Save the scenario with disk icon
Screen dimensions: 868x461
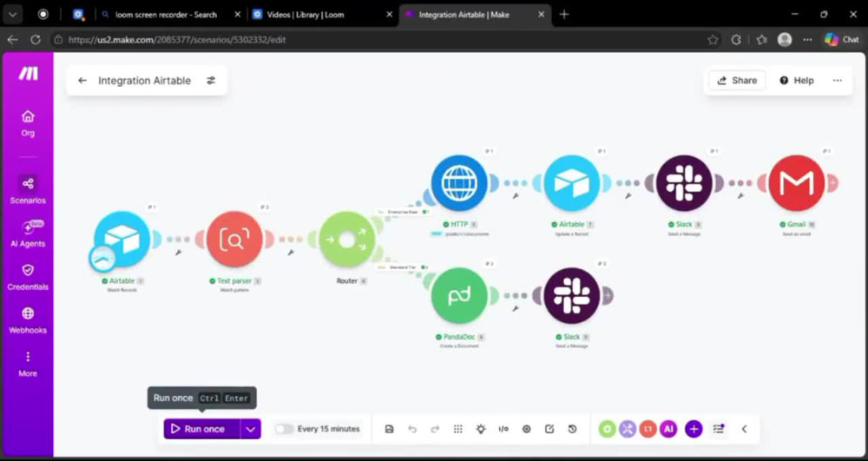[389, 429]
